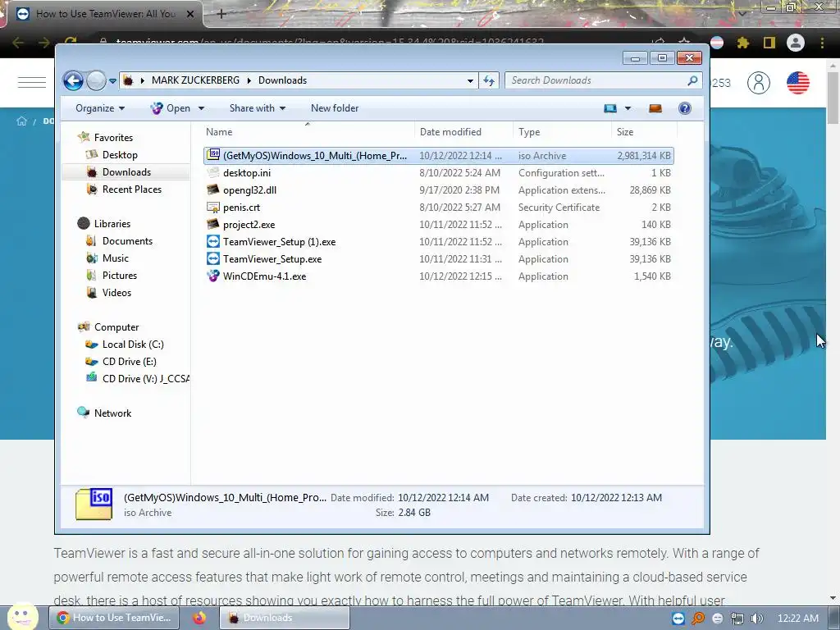Open the Documents library
Viewport: 840px width, 630px height.
[127, 241]
